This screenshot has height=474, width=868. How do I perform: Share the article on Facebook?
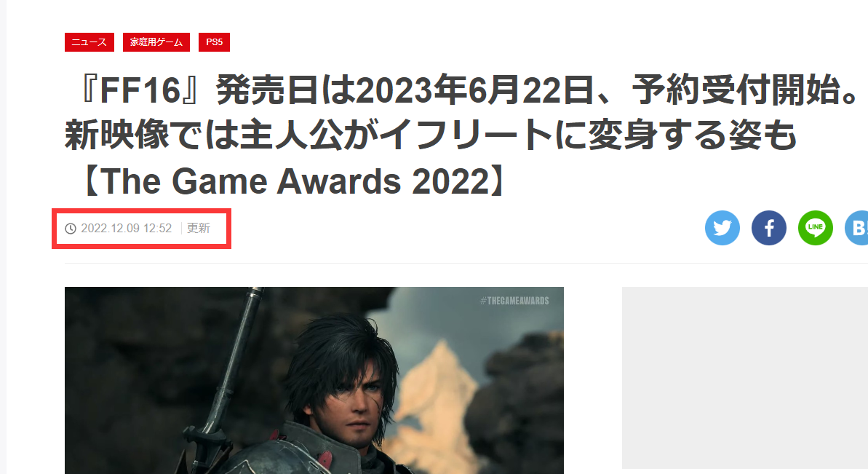tap(768, 228)
